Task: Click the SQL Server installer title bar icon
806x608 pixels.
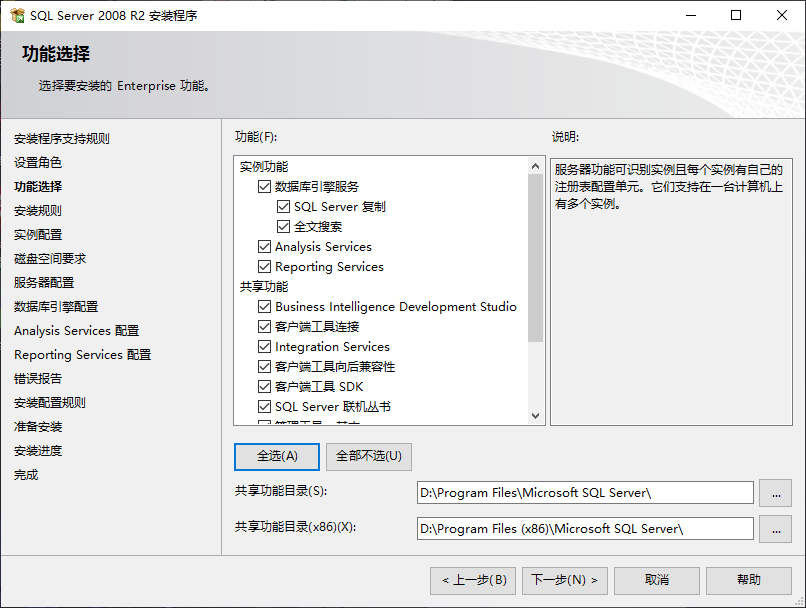Action: tap(17, 15)
